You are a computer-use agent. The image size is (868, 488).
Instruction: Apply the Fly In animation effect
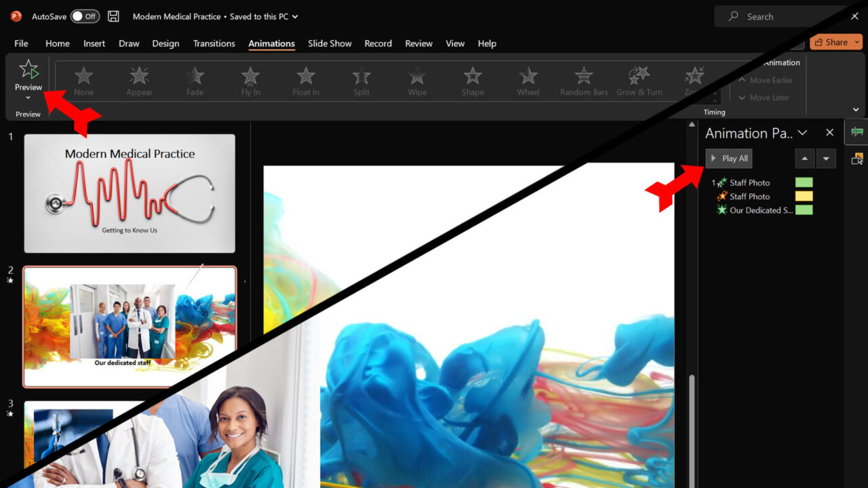click(x=250, y=81)
